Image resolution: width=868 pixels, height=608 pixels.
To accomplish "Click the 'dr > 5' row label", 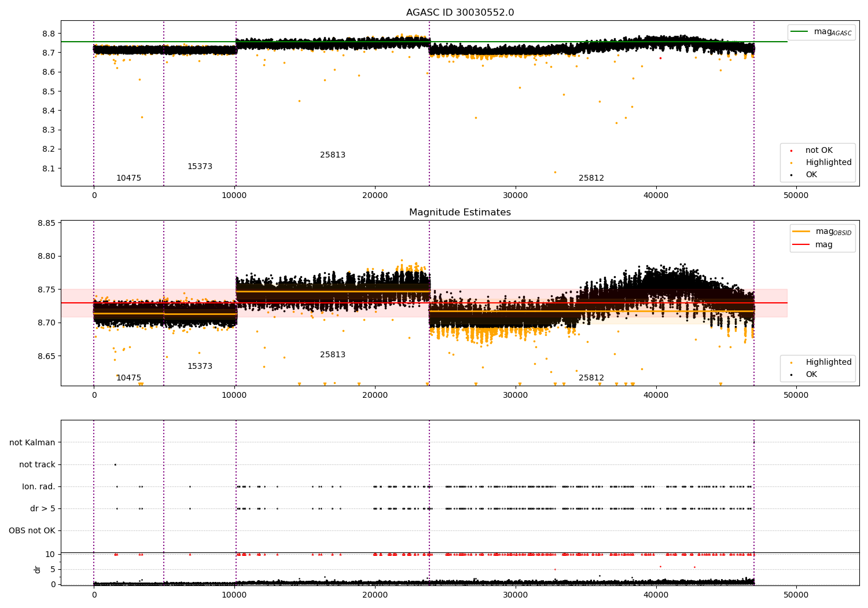I will pos(43,508).
